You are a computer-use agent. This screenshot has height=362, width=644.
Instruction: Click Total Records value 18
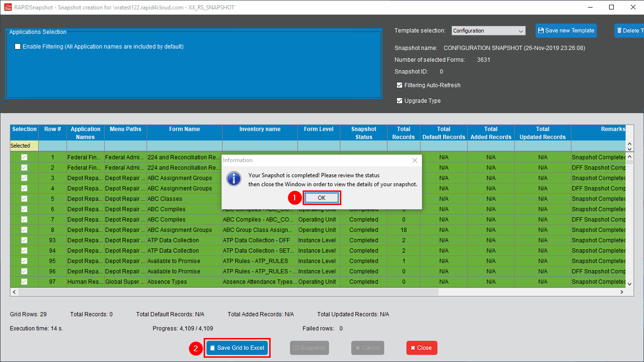point(404,230)
